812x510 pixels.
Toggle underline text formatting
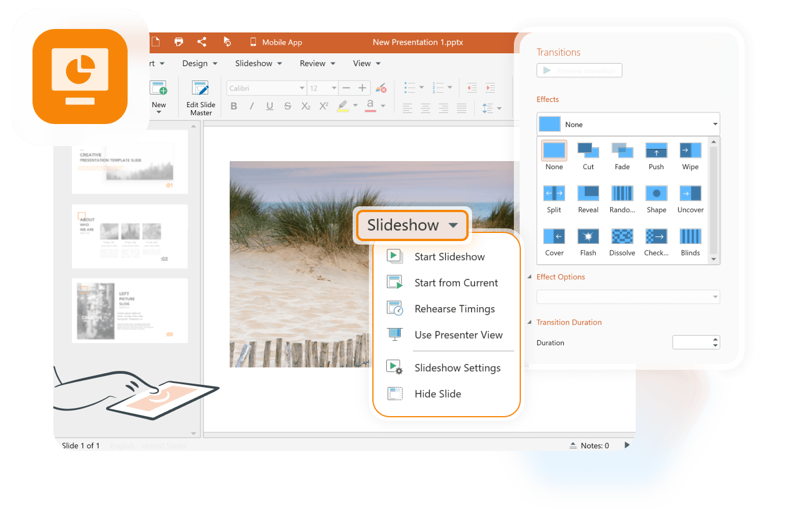pyautogui.click(x=270, y=106)
